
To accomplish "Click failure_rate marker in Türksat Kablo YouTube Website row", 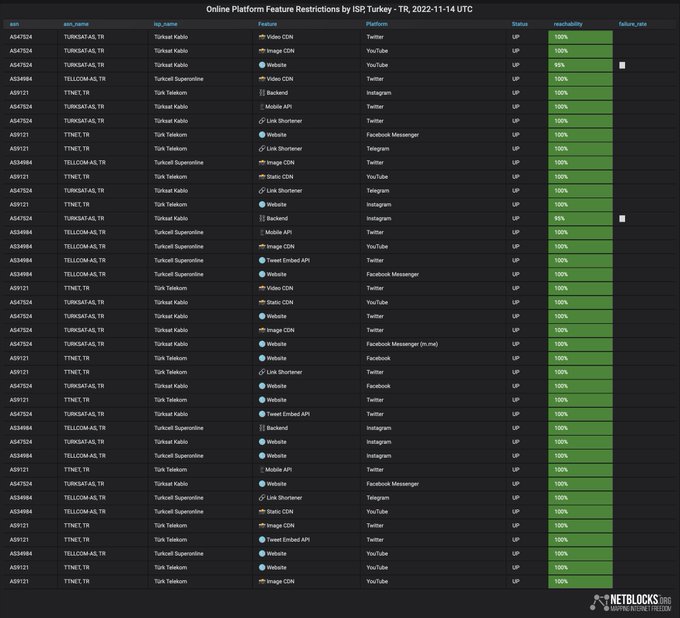I will [622, 65].
